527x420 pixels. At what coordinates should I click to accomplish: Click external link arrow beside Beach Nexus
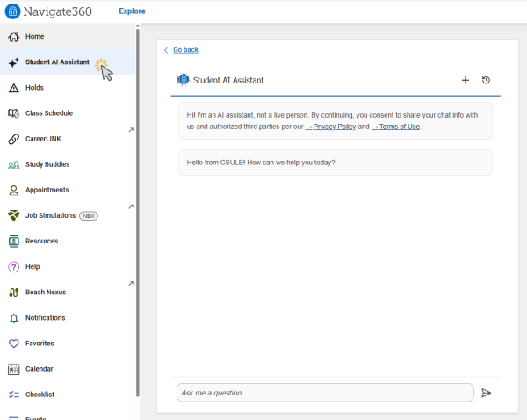pos(131,283)
